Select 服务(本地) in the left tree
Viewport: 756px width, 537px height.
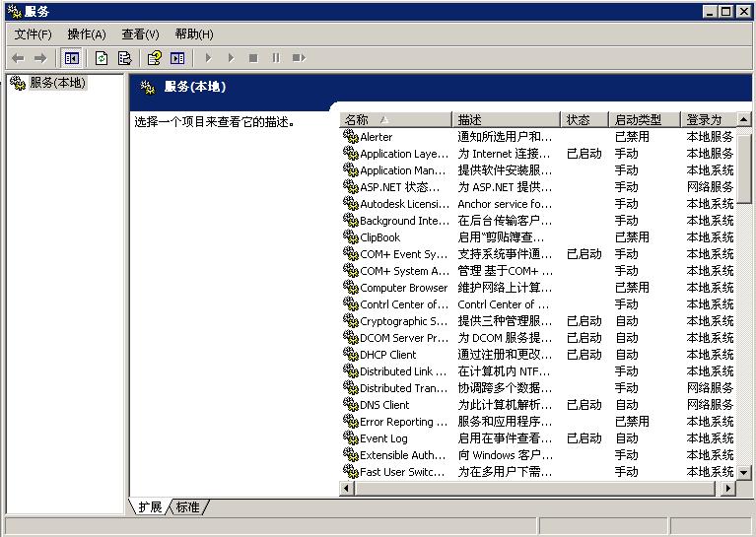57,83
